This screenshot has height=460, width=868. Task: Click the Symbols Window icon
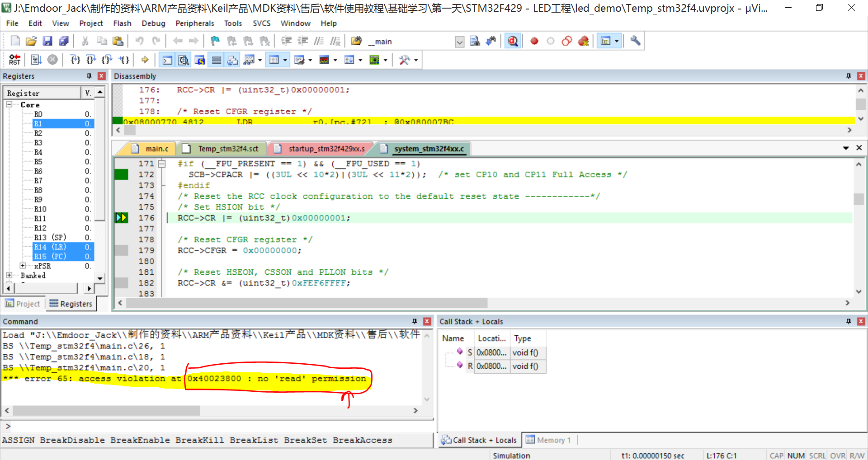point(200,59)
